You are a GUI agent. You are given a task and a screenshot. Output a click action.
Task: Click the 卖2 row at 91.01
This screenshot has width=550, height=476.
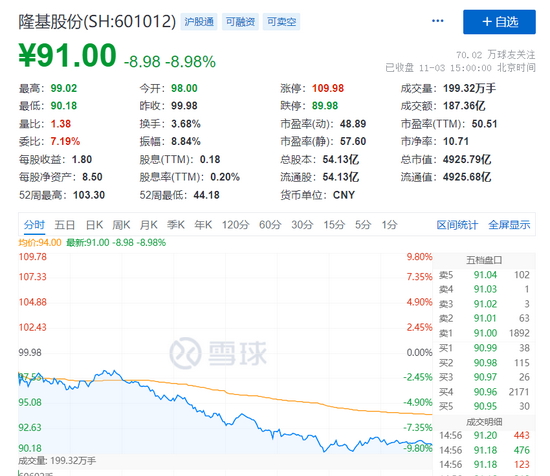[x=484, y=318]
